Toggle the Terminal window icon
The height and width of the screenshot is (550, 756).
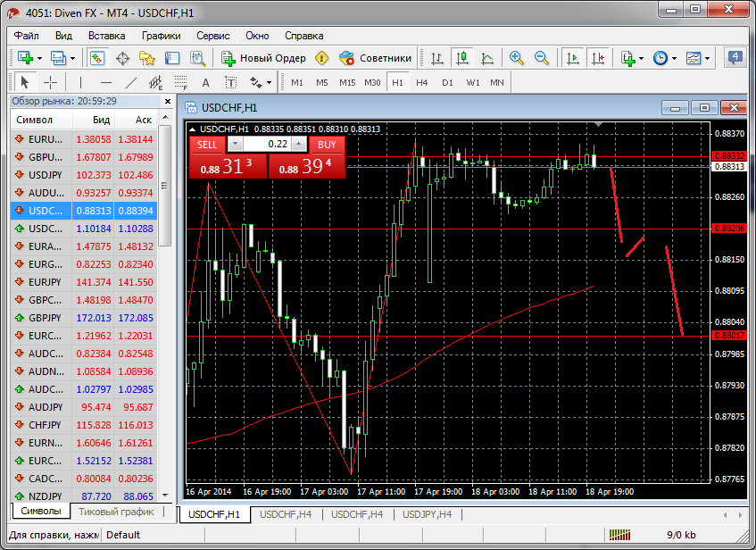pyautogui.click(x=172, y=58)
